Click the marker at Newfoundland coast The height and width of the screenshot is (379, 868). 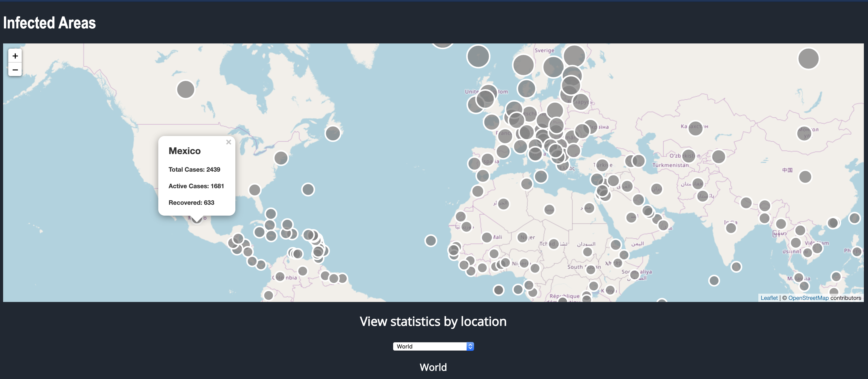pos(333,133)
